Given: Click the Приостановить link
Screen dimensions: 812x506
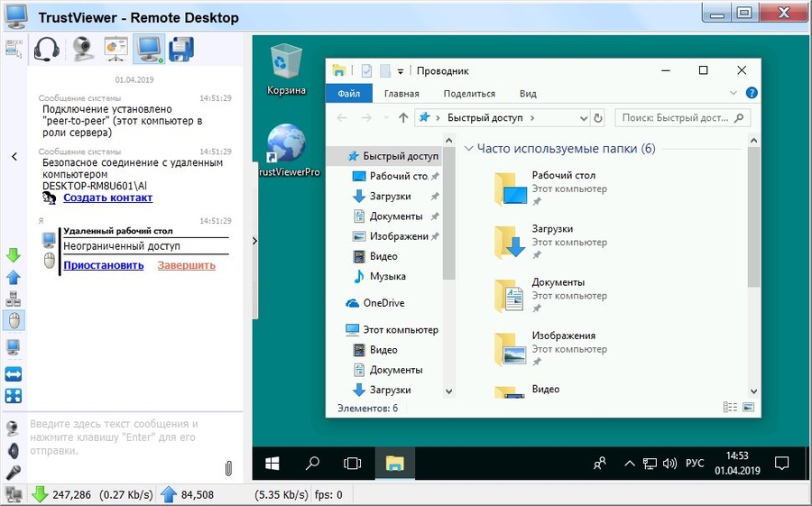Looking at the screenshot, I should [x=104, y=265].
